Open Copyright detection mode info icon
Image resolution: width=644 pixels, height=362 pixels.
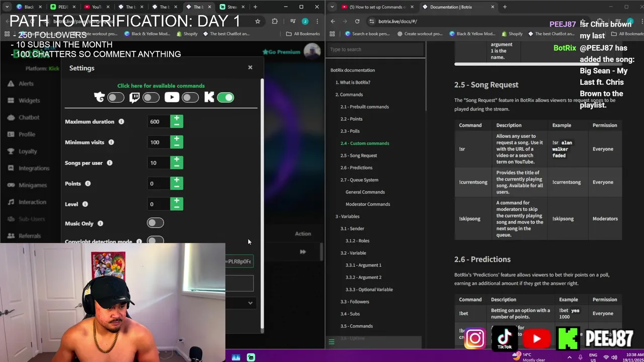point(139,242)
